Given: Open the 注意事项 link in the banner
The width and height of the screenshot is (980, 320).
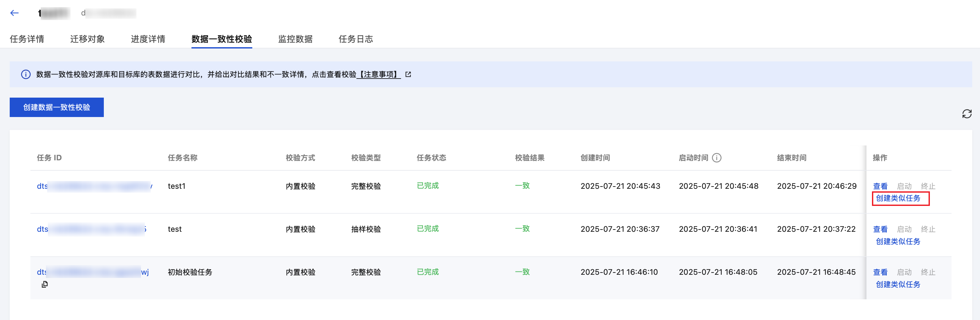Looking at the screenshot, I should (x=378, y=74).
